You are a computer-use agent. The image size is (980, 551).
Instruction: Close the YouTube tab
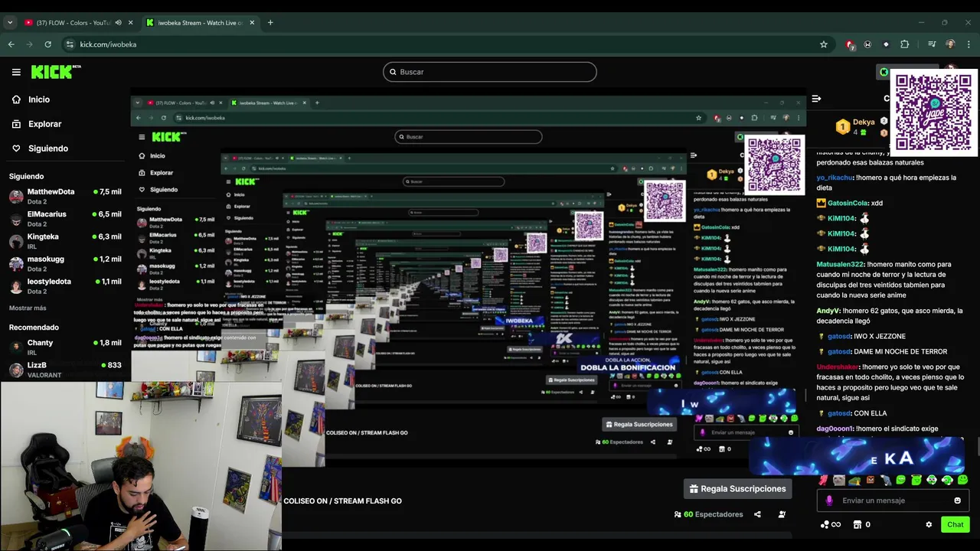[x=132, y=23]
